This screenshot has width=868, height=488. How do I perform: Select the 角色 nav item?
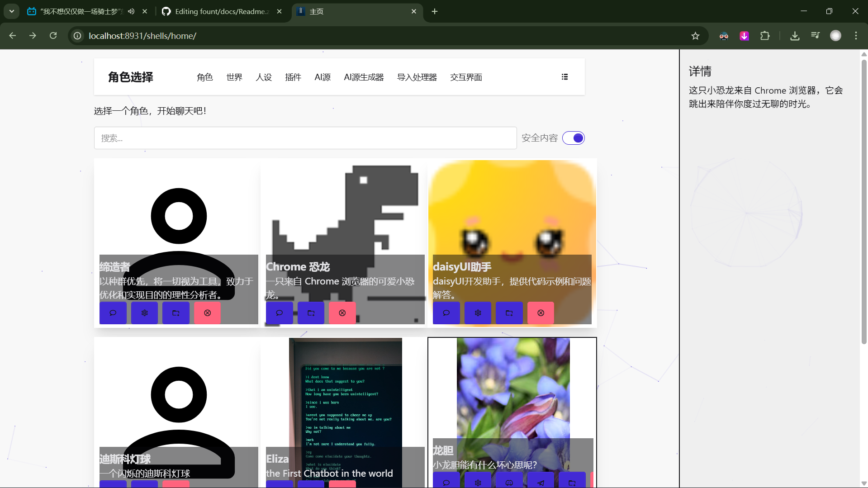pyautogui.click(x=204, y=77)
